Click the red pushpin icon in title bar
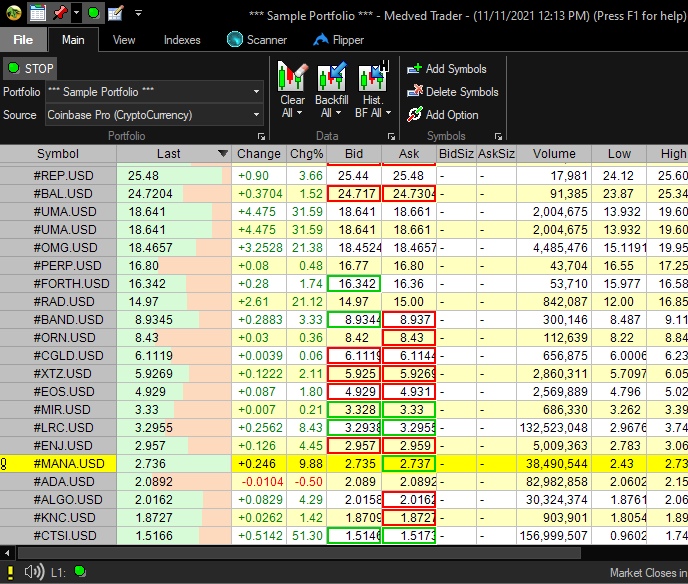The height and width of the screenshot is (584, 688). (60, 13)
